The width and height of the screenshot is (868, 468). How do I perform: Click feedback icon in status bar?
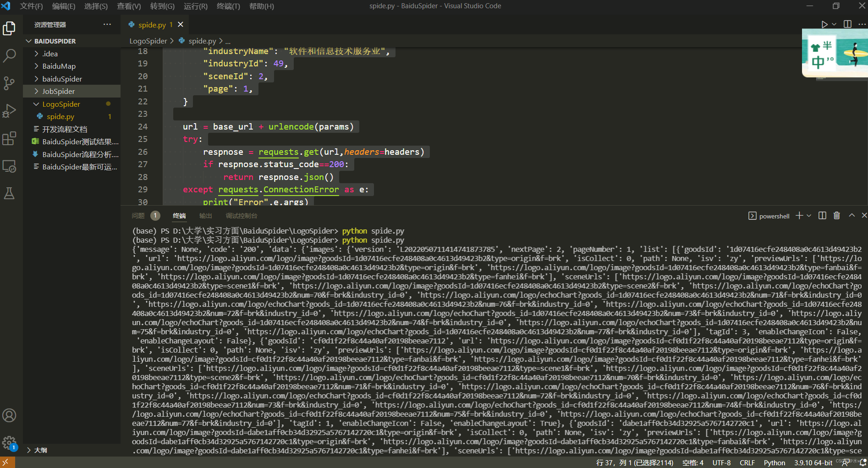point(846,463)
